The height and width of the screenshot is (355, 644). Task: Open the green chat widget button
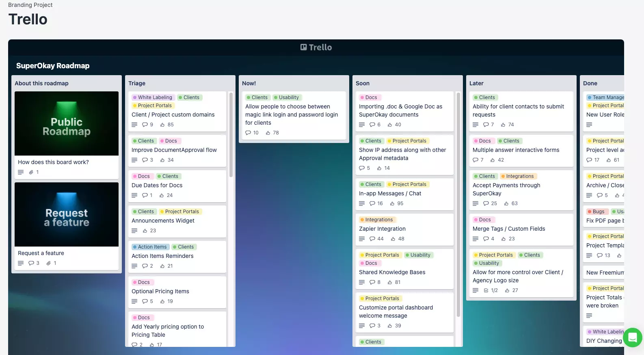pos(633,338)
